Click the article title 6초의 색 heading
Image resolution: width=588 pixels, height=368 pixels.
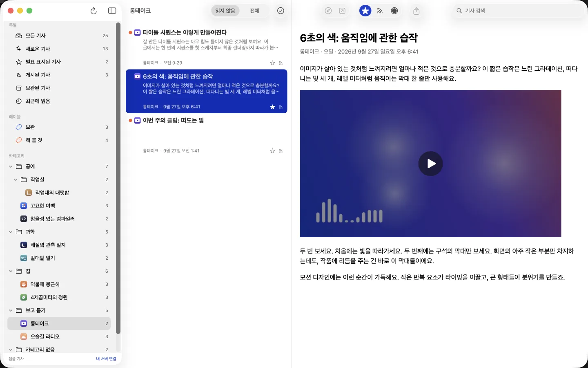[x=359, y=38]
